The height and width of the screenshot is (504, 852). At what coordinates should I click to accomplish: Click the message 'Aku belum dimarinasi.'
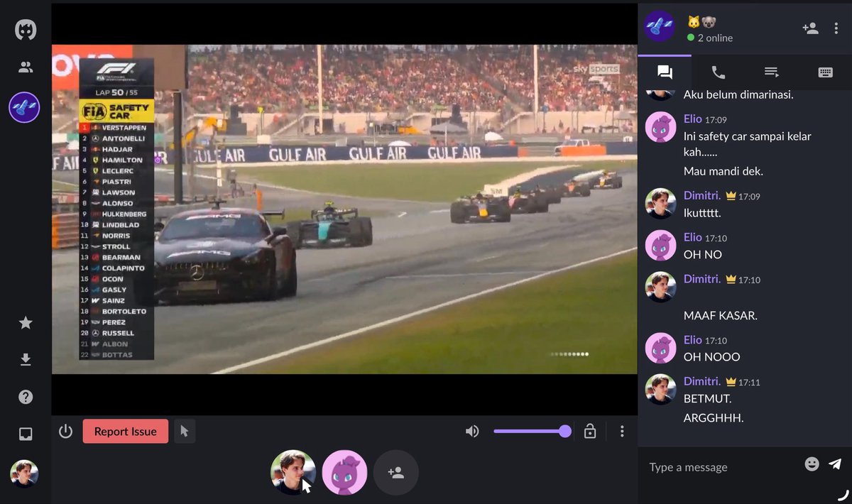click(x=738, y=94)
